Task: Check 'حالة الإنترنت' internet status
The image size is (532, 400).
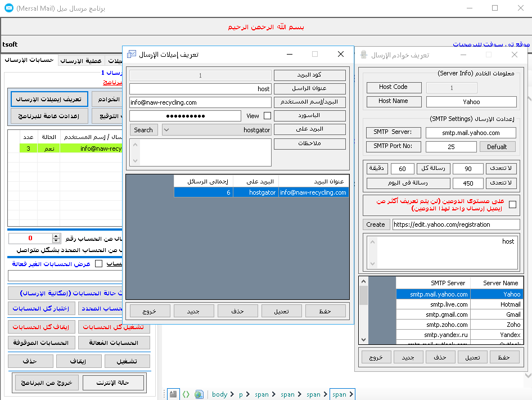Action: pyautogui.click(x=113, y=383)
